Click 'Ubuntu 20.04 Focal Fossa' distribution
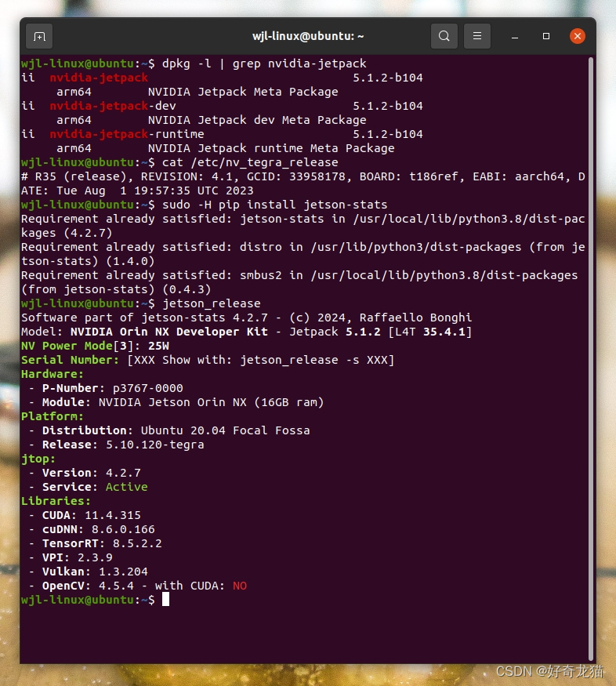 coord(225,430)
